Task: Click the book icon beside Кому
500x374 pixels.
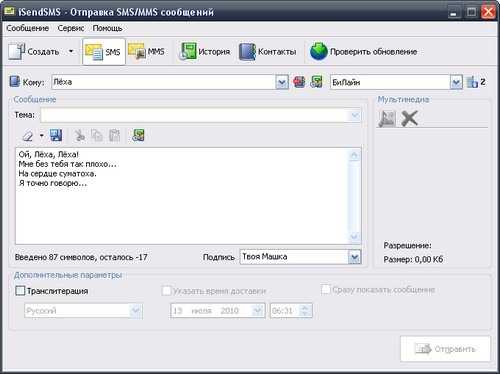Action: [15, 82]
